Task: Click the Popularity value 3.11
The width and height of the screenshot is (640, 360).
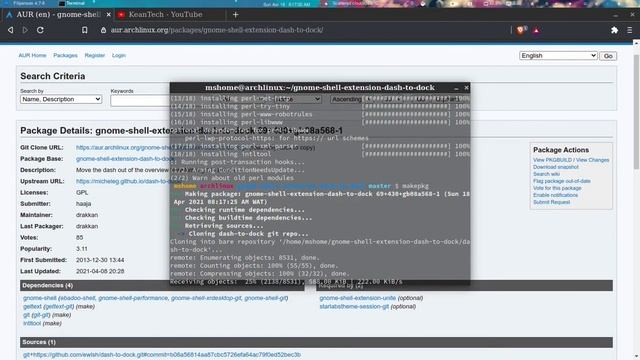Action: pyautogui.click(x=82, y=249)
